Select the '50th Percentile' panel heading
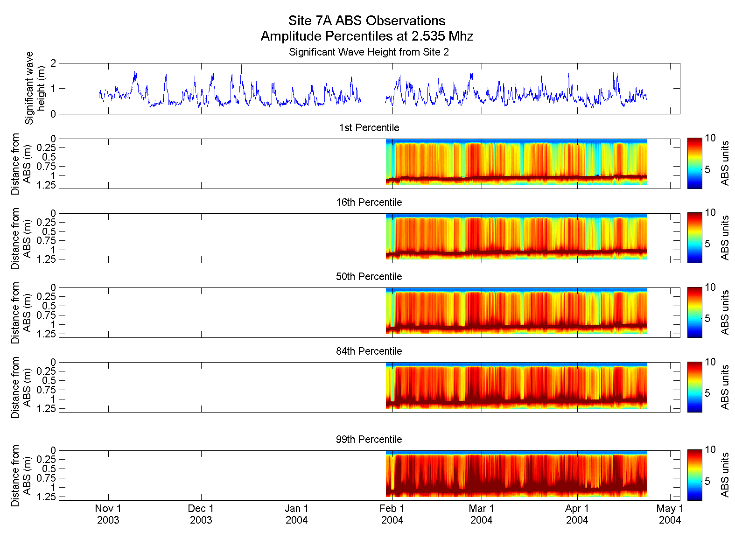The width and height of the screenshot is (735, 560). pos(369,277)
